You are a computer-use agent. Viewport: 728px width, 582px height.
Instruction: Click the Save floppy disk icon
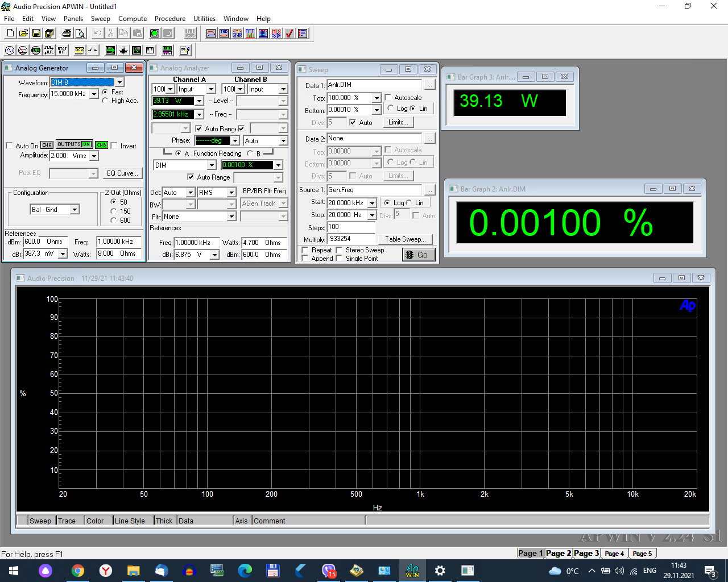pyautogui.click(x=36, y=34)
